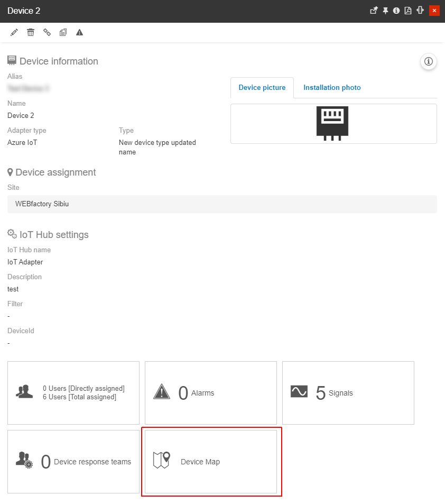Click the panel width resize icon
Viewport: 445px width, 504px height.
pos(420,11)
